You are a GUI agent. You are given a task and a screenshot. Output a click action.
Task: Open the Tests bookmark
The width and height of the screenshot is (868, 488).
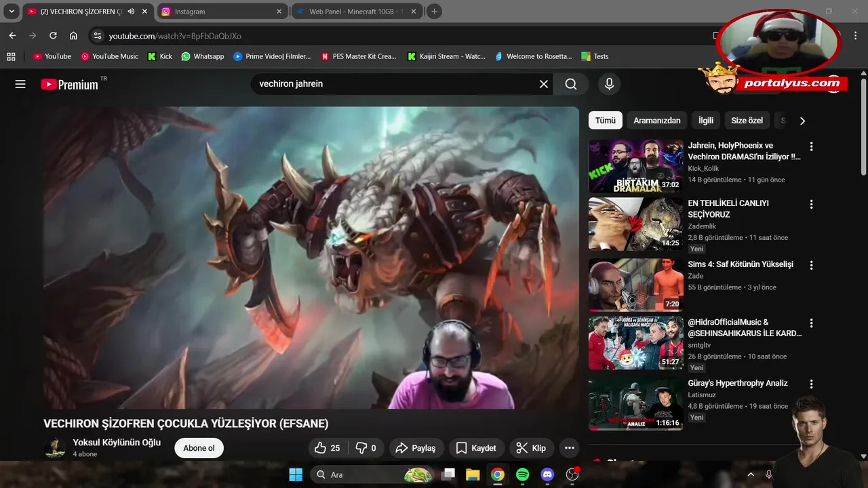point(595,56)
